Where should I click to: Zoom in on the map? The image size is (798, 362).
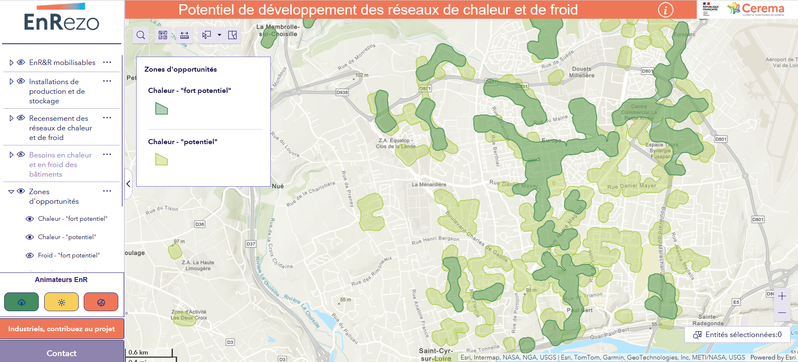(x=782, y=297)
